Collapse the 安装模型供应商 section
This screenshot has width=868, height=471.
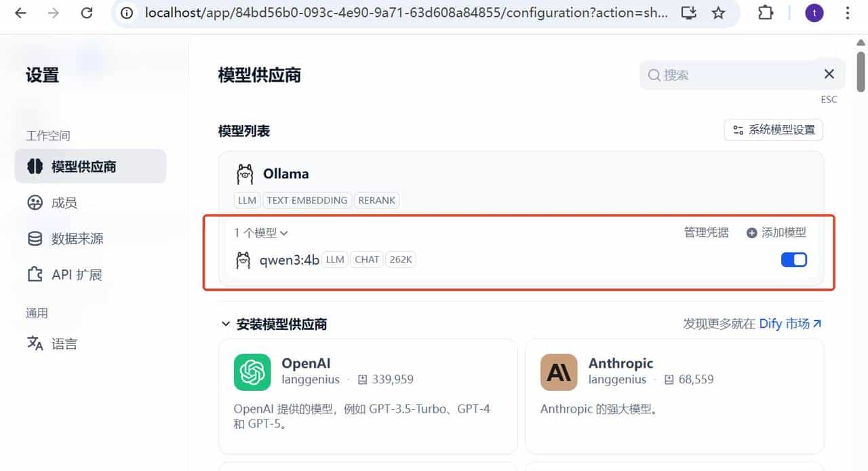pyautogui.click(x=274, y=324)
